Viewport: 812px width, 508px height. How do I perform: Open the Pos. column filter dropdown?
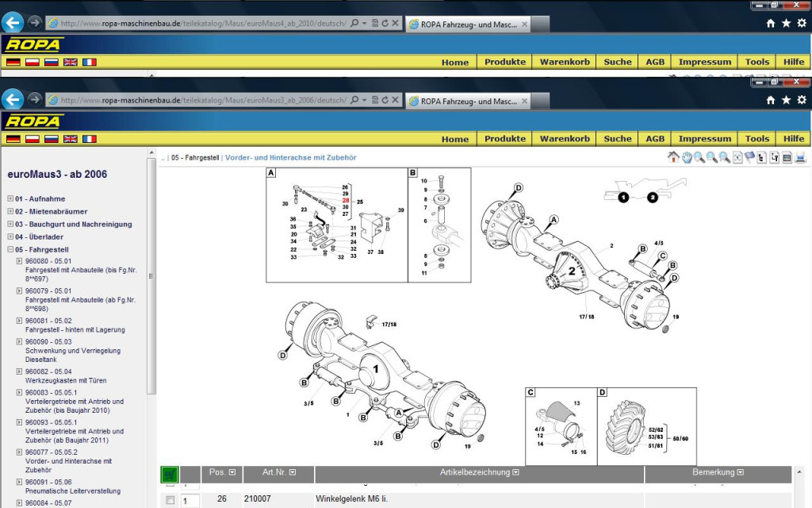click(232, 472)
